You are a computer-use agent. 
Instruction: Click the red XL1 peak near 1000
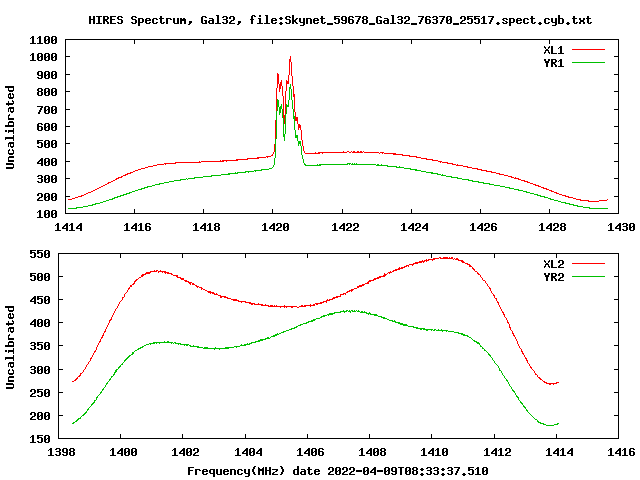(290, 57)
